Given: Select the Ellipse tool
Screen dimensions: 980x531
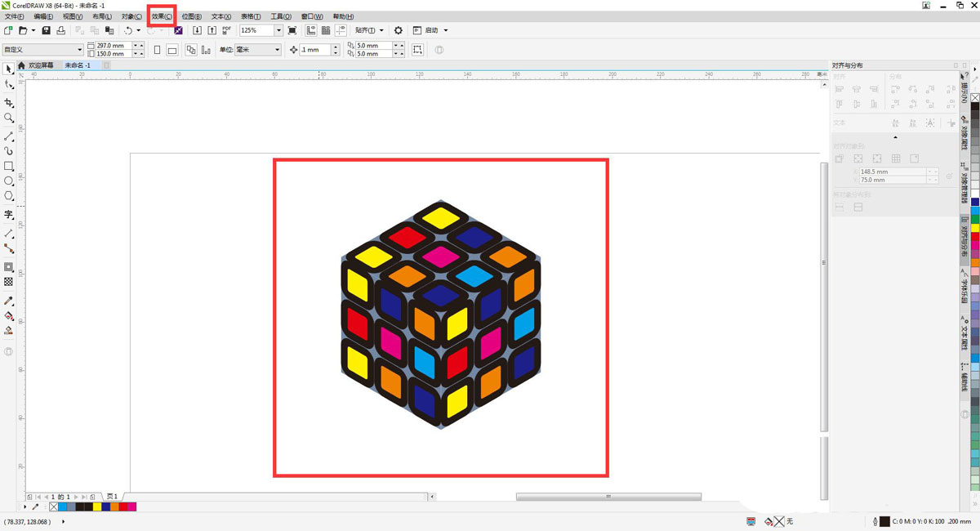Looking at the screenshot, I should (x=9, y=181).
